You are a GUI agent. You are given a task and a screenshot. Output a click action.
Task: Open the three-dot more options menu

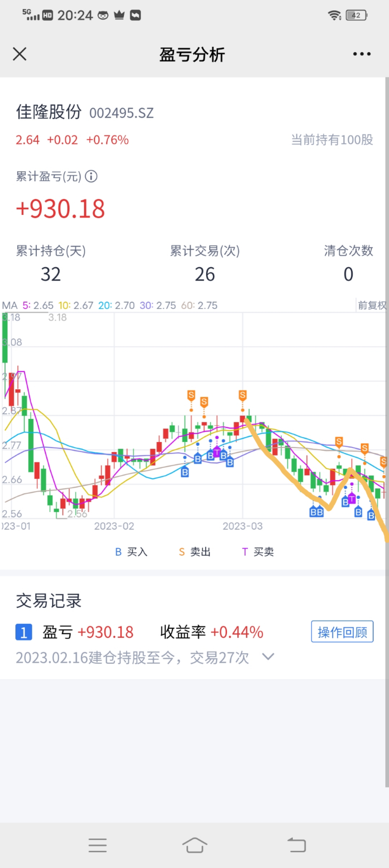coord(362,54)
